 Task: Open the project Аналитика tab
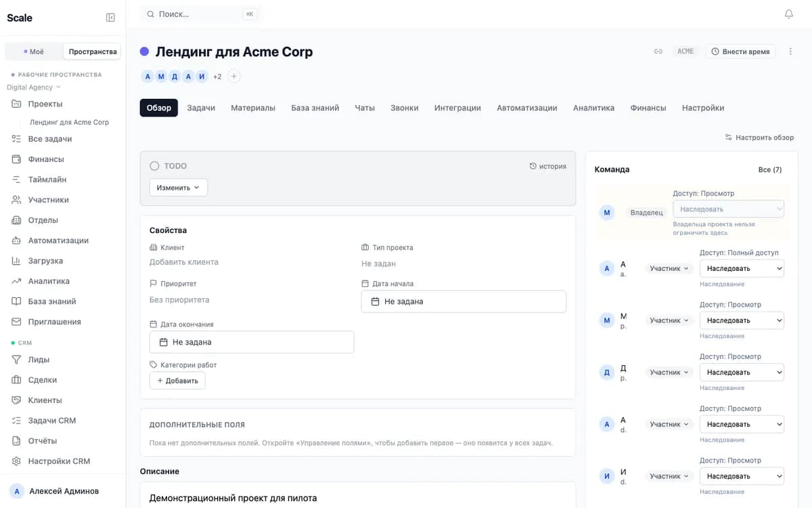coord(593,108)
